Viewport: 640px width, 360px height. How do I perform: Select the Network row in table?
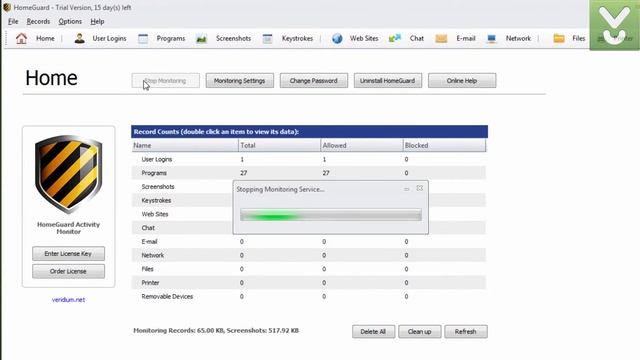(x=309, y=255)
